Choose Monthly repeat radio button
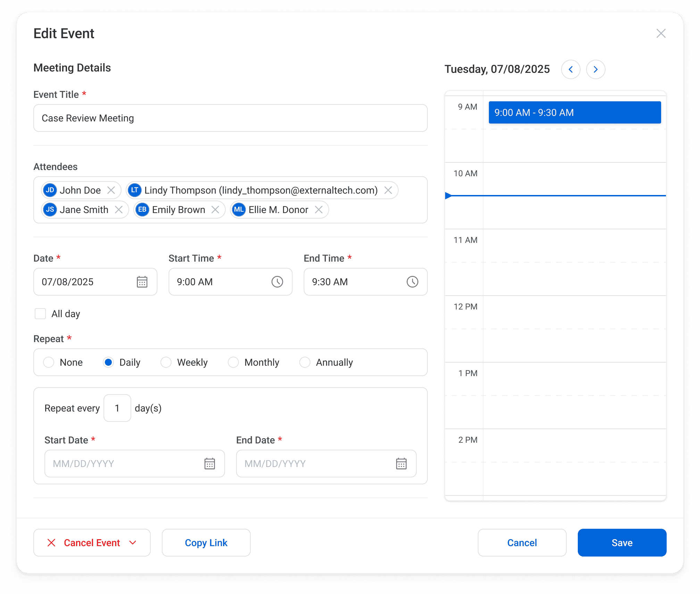The height and width of the screenshot is (594, 700). 233,362
